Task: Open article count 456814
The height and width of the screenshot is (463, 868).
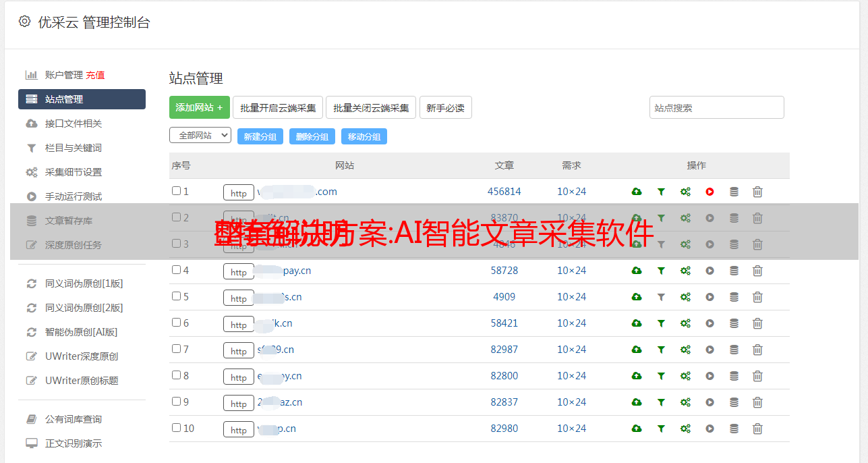Action: point(504,192)
